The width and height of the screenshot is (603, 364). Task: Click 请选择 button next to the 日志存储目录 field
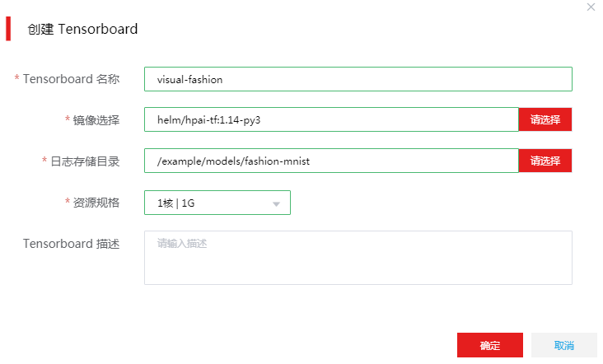(x=545, y=161)
